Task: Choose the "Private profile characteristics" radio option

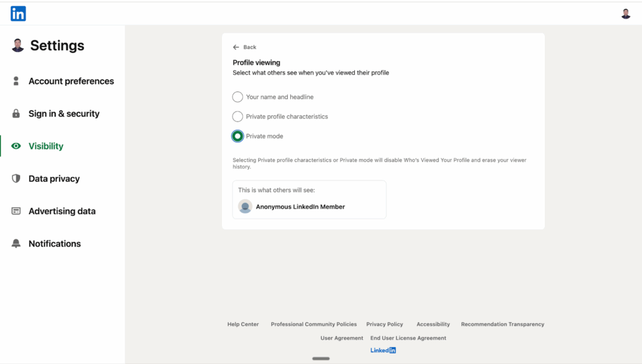Action: tap(238, 117)
